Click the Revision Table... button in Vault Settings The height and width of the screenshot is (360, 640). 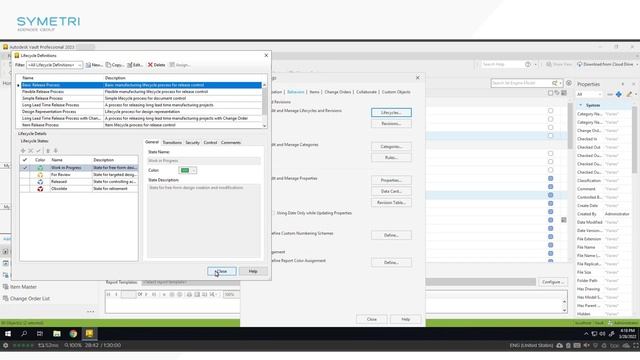pyautogui.click(x=391, y=202)
